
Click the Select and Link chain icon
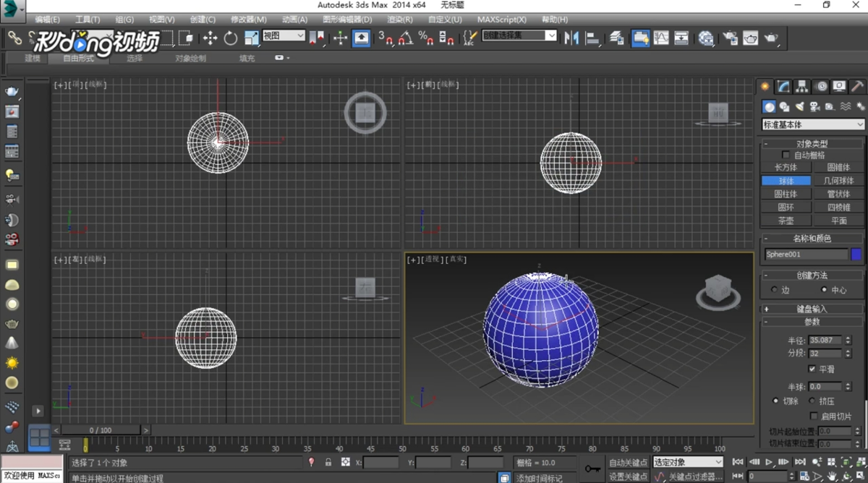(14, 38)
